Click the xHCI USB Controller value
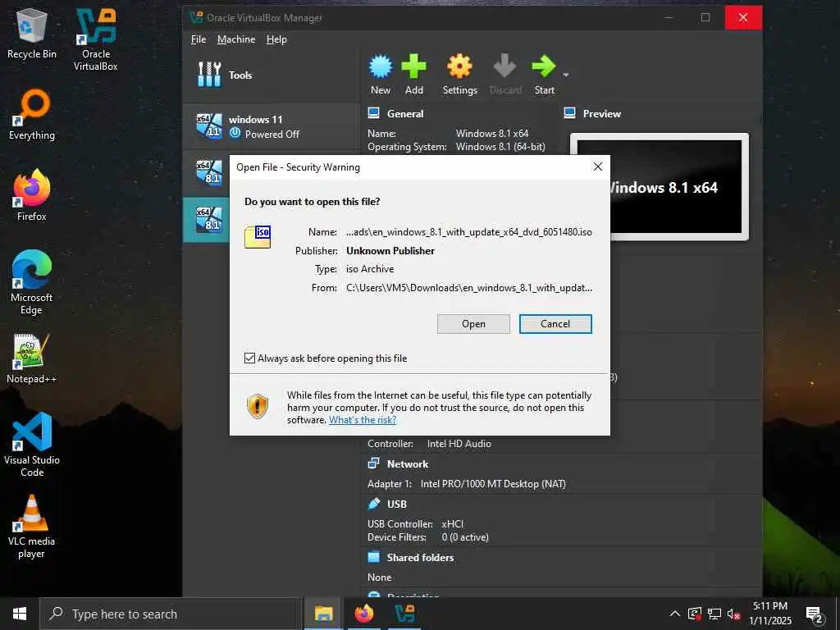 tap(452, 524)
